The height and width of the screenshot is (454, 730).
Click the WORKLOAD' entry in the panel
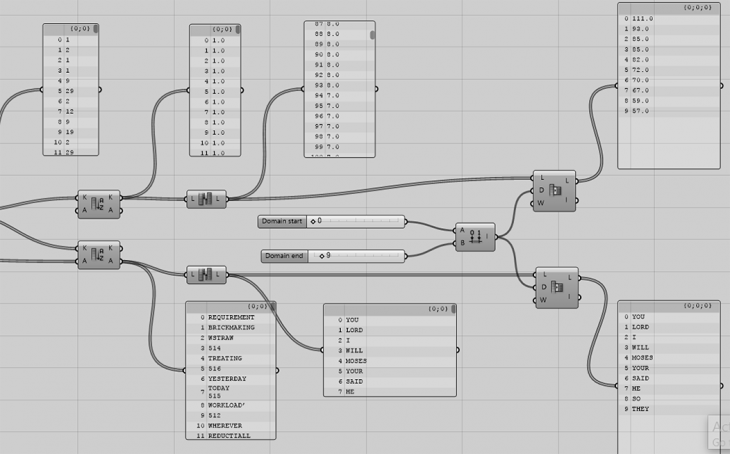(x=228, y=405)
